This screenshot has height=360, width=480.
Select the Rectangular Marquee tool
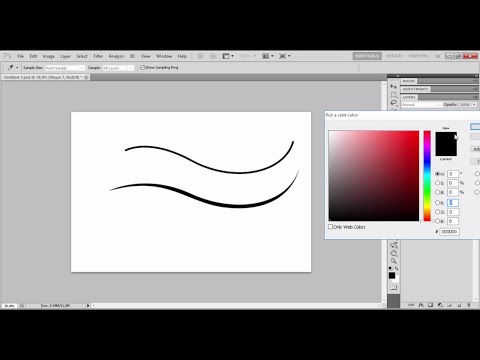[394, 95]
